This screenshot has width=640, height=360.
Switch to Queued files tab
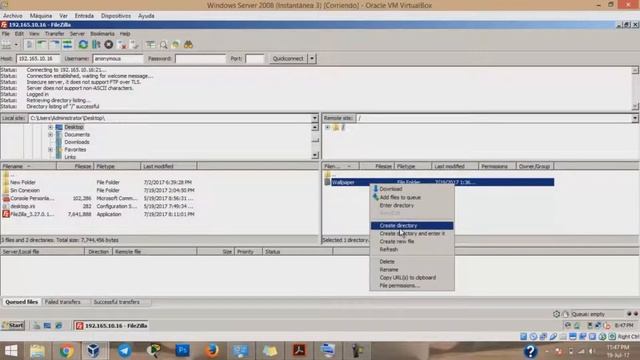(x=22, y=302)
